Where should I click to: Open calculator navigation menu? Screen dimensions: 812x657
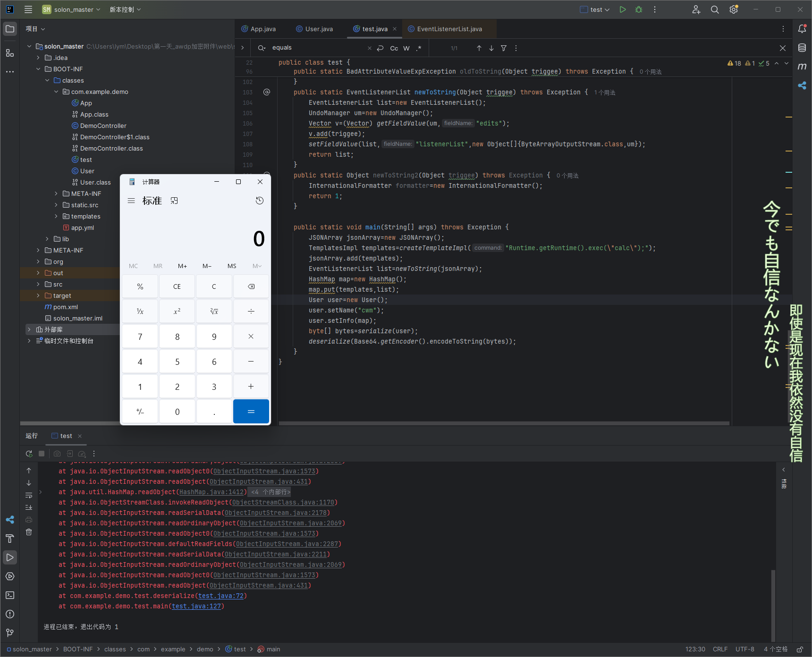[131, 201]
